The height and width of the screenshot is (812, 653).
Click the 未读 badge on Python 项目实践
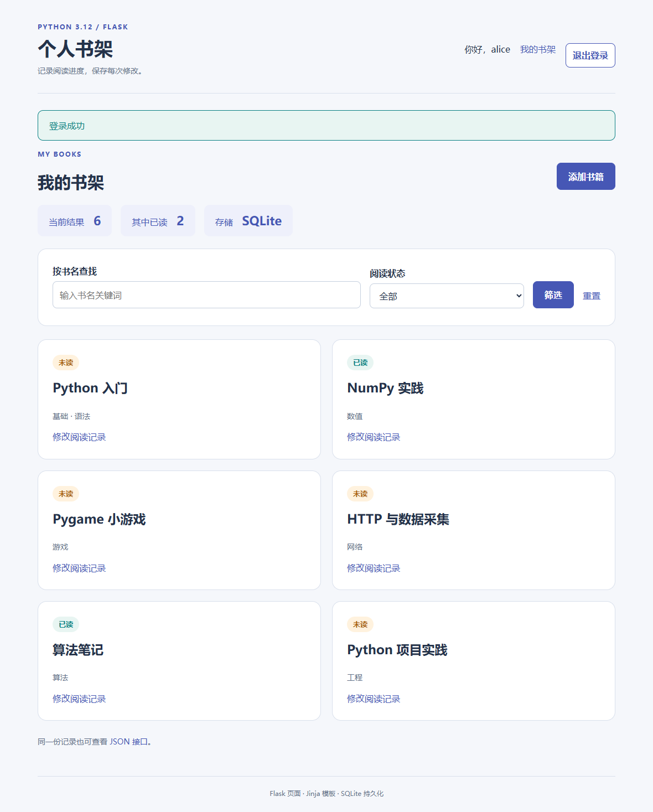360,624
